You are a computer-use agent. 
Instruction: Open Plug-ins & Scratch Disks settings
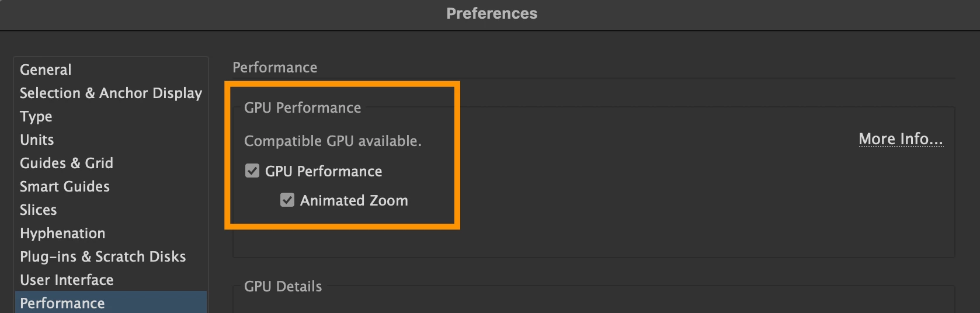[x=103, y=256]
